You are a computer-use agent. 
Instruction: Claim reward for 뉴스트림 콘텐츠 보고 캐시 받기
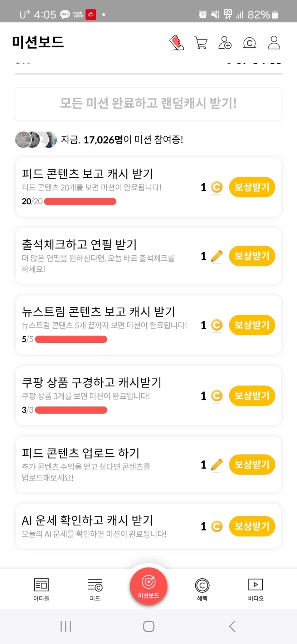pyautogui.click(x=252, y=325)
